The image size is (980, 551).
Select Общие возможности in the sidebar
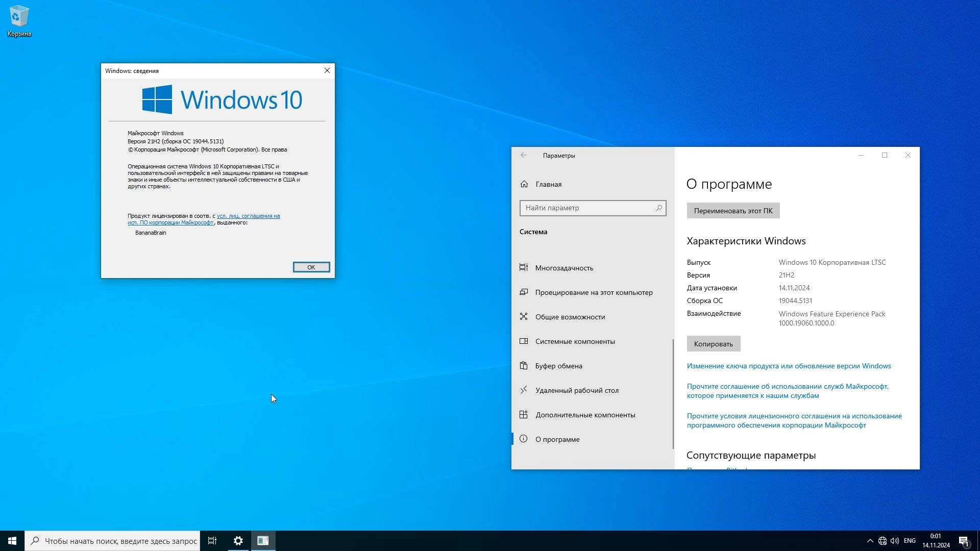(593, 317)
